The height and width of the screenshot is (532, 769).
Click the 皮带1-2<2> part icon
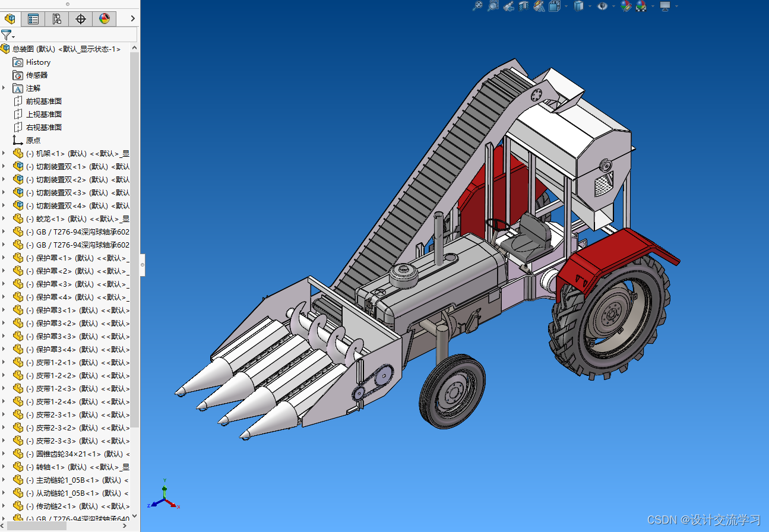18,375
